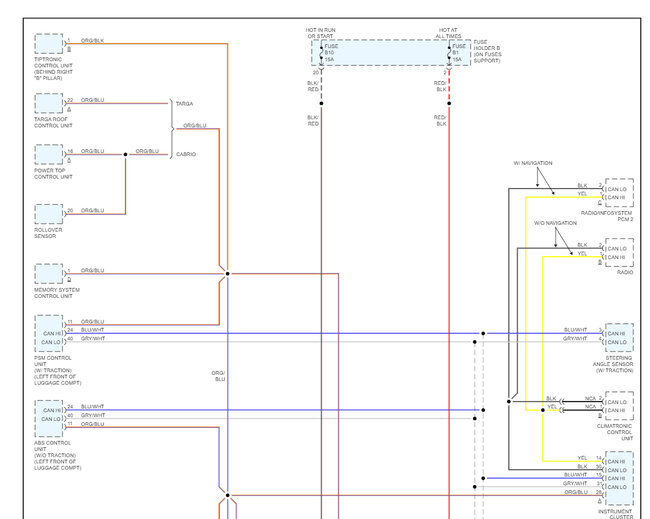Screen dimensions: 650x519
Task: Select the PSM Control Unit connector box
Action: point(49,333)
